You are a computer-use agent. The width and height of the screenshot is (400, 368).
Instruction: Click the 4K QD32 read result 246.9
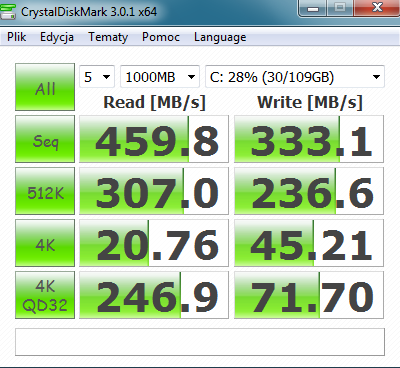pyautogui.click(x=154, y=295)
